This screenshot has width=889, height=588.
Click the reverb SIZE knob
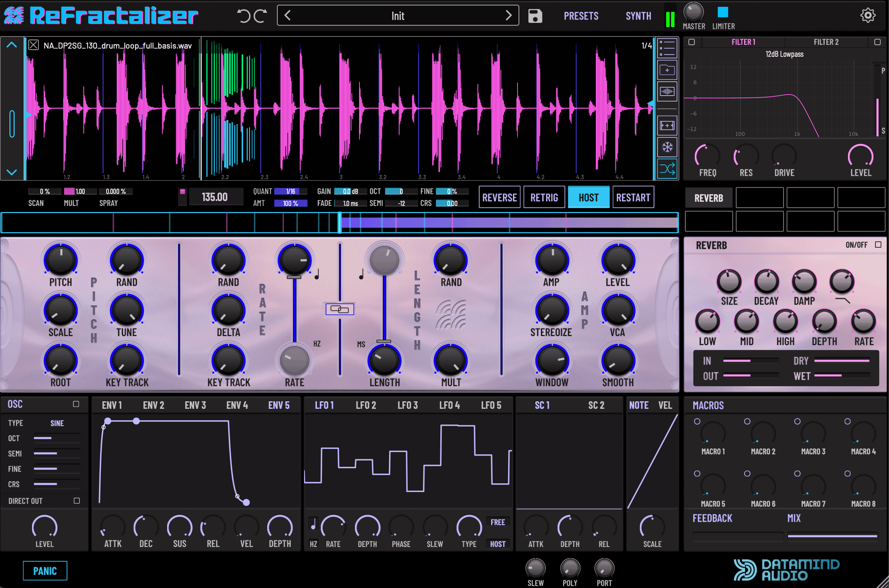point(729,282)
